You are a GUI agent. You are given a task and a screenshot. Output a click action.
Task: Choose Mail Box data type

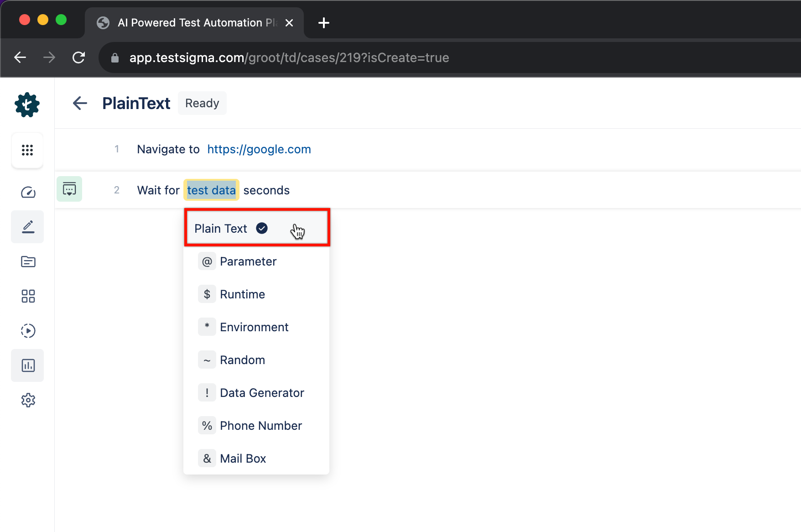256,459
